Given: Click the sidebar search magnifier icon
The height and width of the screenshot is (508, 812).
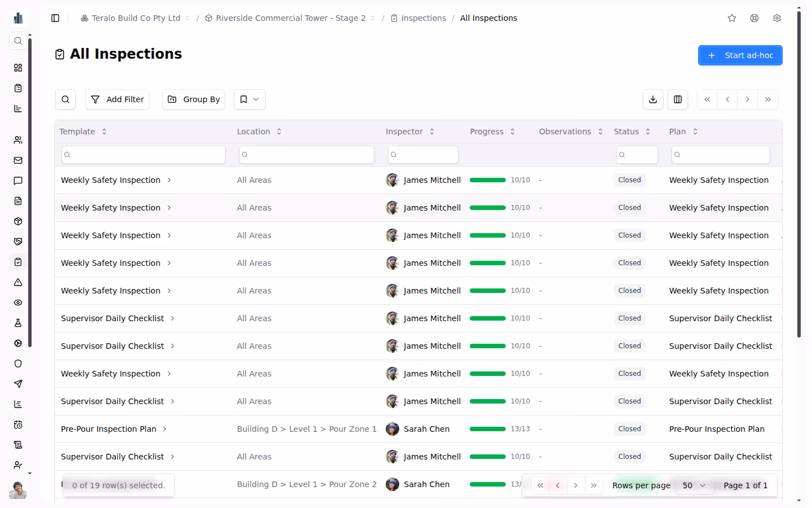Looking at the screenshot, I should pyautogui.click(x=18, y=41).
